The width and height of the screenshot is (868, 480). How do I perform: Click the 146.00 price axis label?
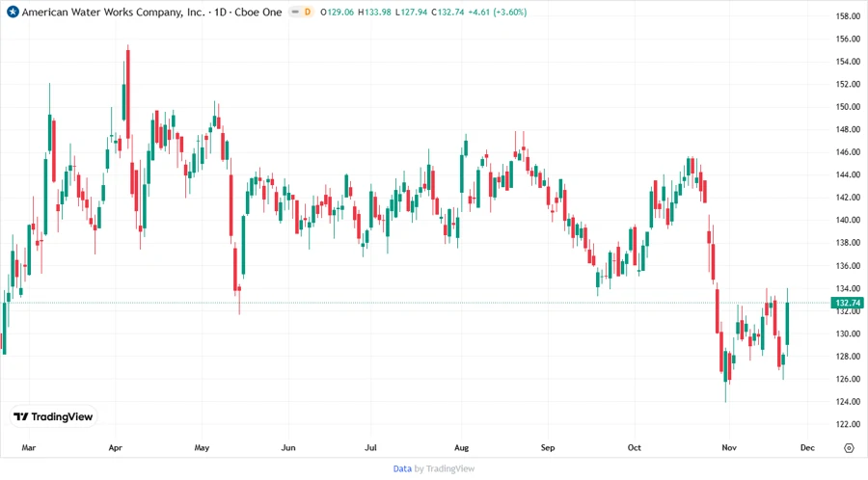click(x=848, y=152)
